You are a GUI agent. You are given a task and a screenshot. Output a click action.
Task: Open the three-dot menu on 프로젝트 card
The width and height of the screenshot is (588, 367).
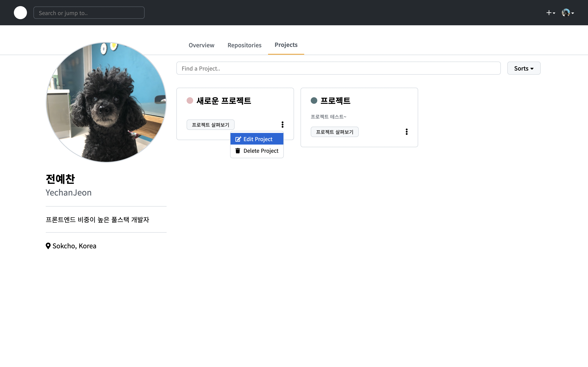(x=406, y=132)
